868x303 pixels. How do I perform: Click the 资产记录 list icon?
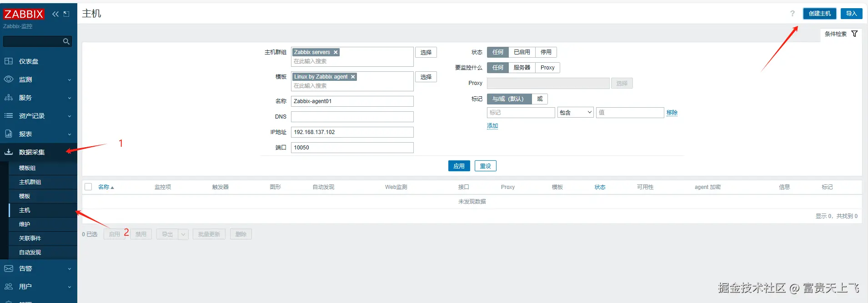coord(9,116)
